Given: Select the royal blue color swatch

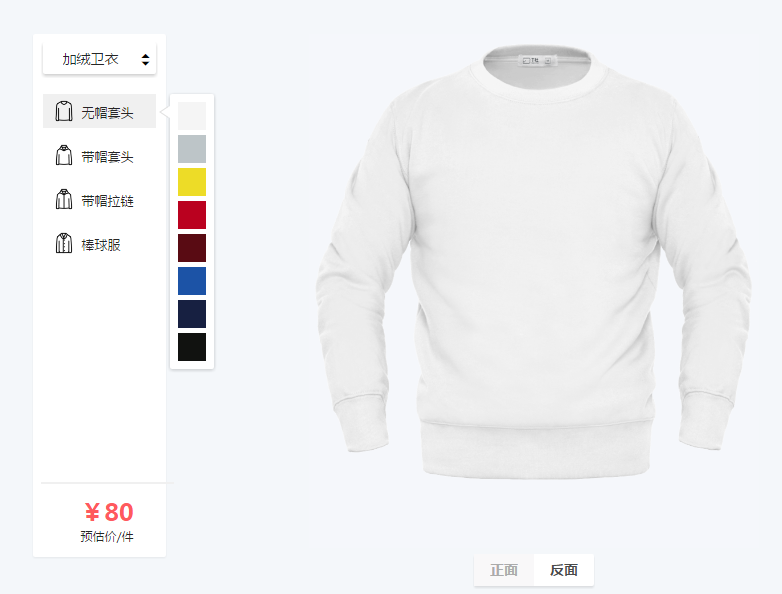Looking at the screenshot, I should click(x=192, y=281).
